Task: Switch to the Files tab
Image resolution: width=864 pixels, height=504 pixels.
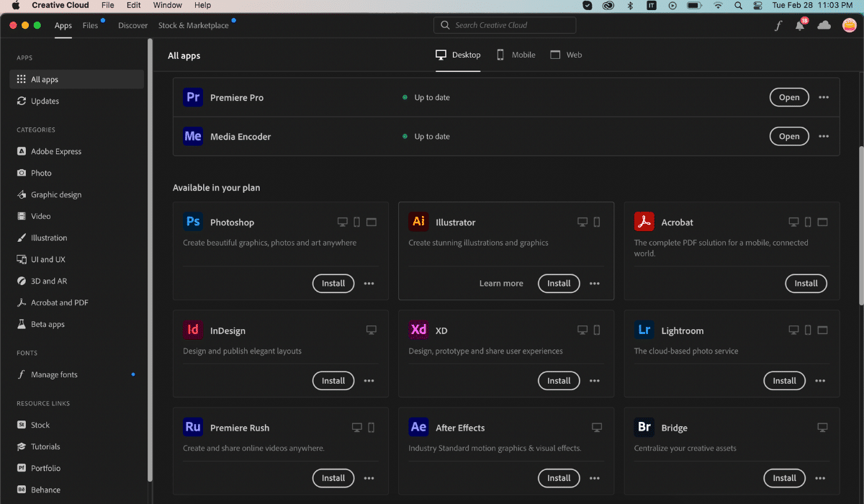Action: pos(90,25)
